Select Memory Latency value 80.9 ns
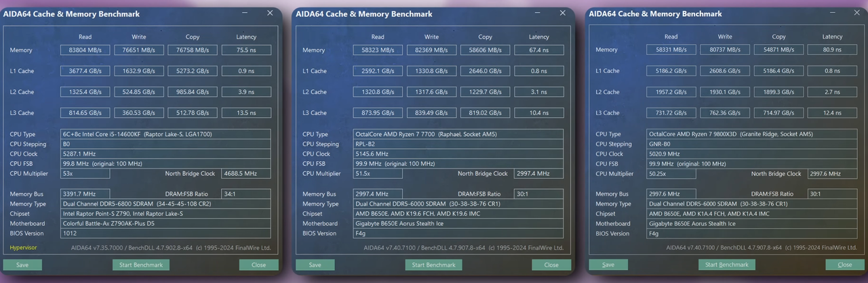868x283 pixels. click(x=832, y=50)
